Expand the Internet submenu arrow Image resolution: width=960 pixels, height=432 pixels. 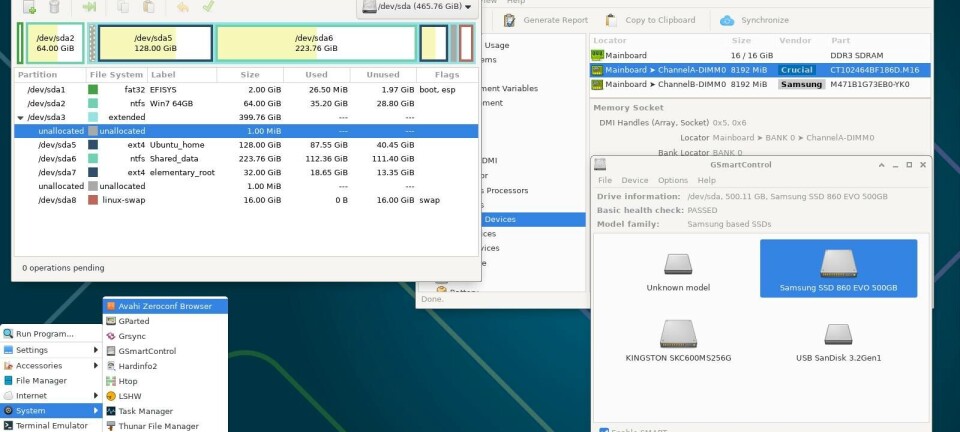(96, 396)
